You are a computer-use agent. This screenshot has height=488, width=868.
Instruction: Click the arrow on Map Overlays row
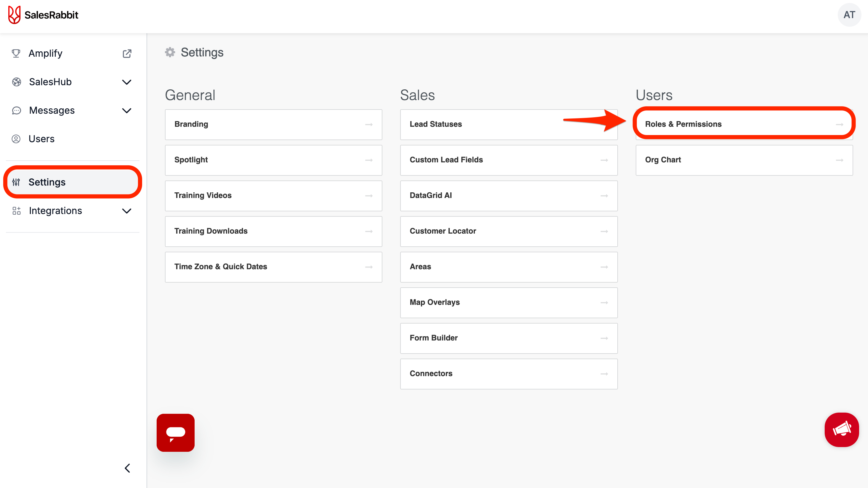coord(604,302)
